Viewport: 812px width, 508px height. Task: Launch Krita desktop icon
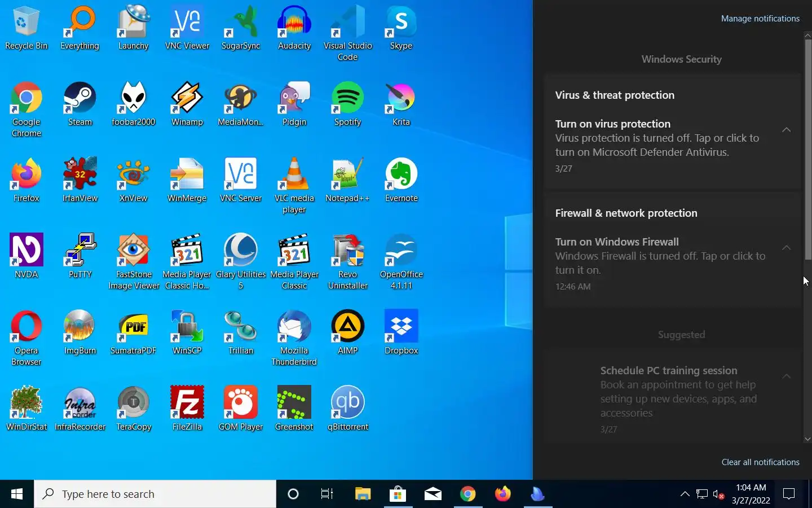401,104
